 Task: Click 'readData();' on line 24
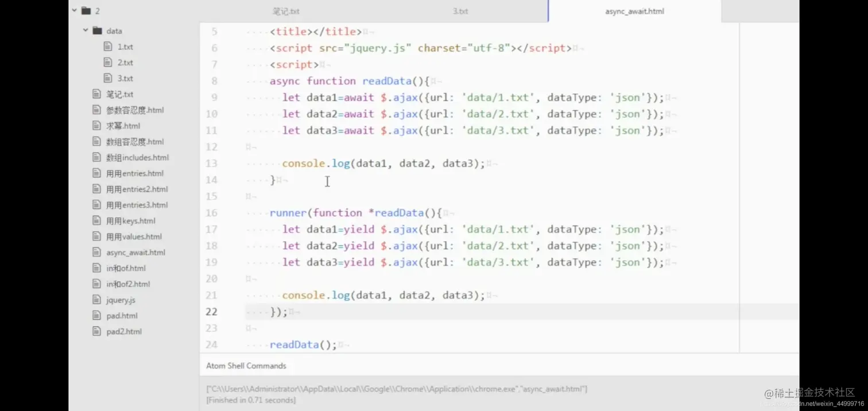tap(303, 344)
